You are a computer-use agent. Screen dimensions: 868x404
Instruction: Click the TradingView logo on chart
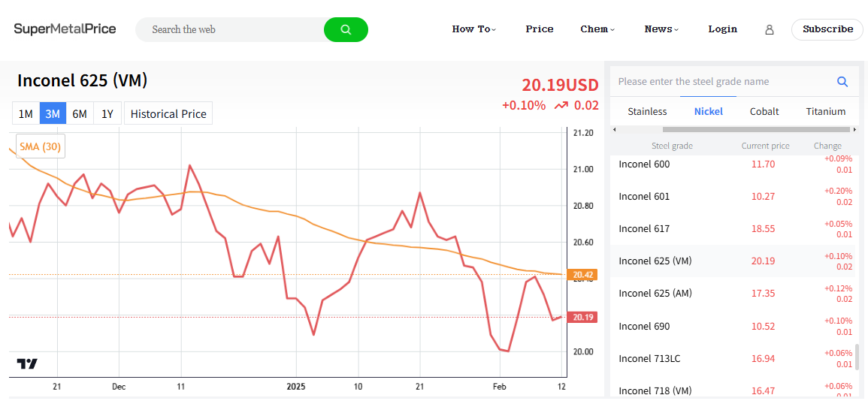(x=26, y=363)
